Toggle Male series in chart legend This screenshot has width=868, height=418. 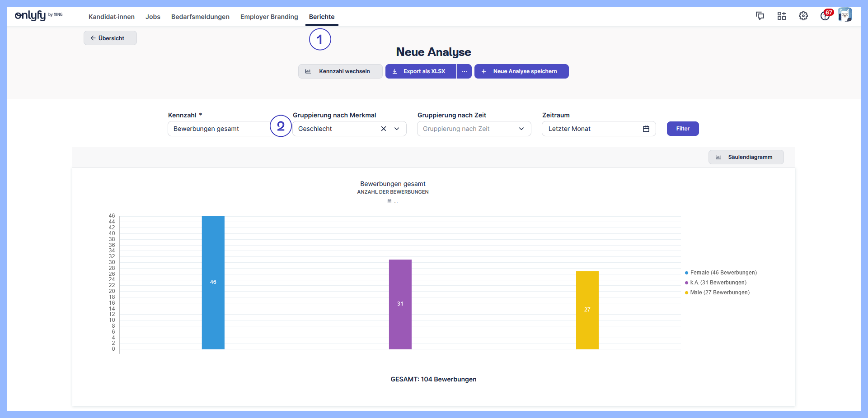[719, 293]
